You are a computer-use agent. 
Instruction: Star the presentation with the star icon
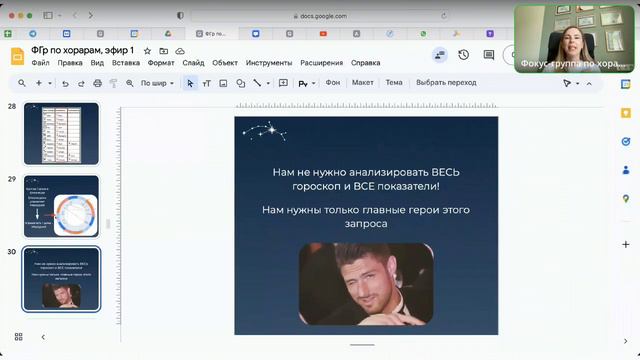coord(147,51)
